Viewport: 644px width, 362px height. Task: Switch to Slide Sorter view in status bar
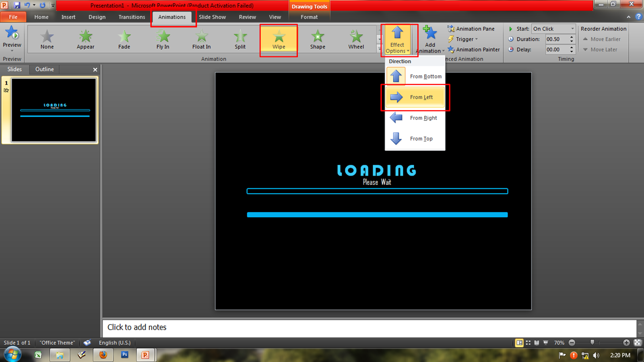tap(528, 342)
